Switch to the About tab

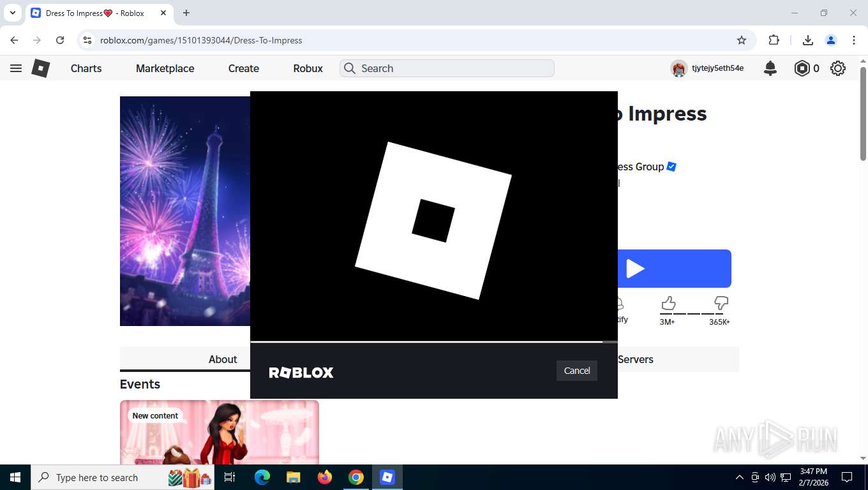[223, 359]
